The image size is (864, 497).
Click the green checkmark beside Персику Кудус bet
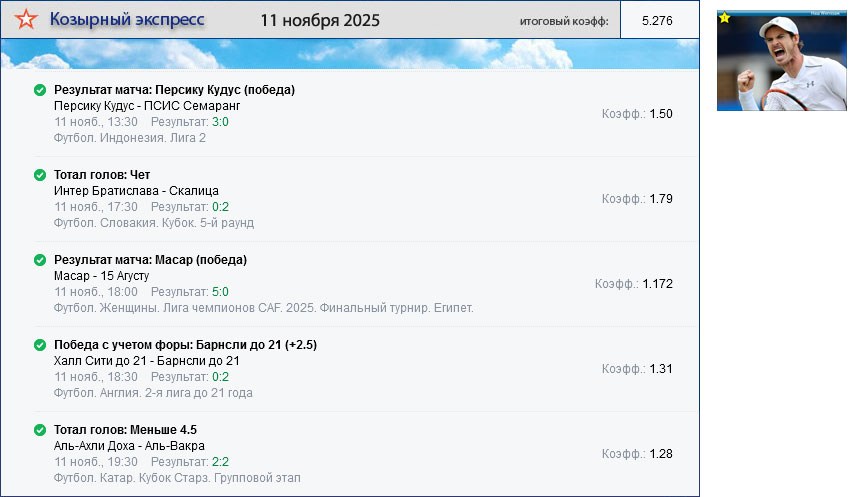click(40, 90)
